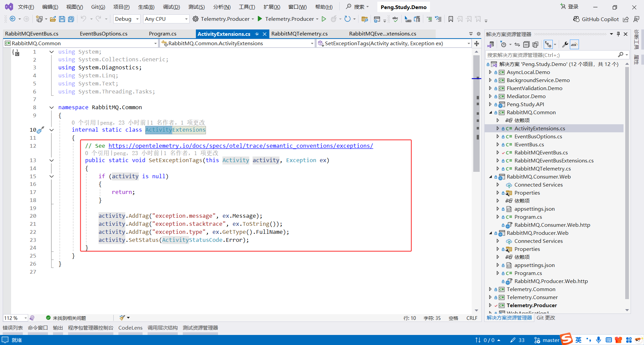Open the opentelemetry.io exceptions documentation link
The height and width of the screenshot is (345, 644).
(x=240, y=146)
